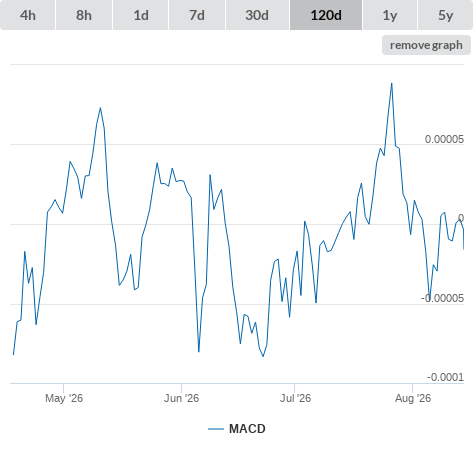Click the Aug '26 axis label
Viewport: 474px width, 455px height.
[x=413, y=398]
